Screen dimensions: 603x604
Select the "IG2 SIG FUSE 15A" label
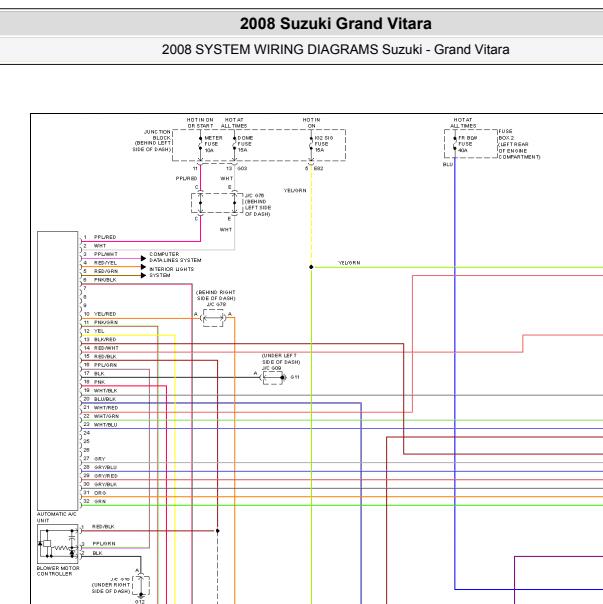pyautogui.click(x=324, y=144)
